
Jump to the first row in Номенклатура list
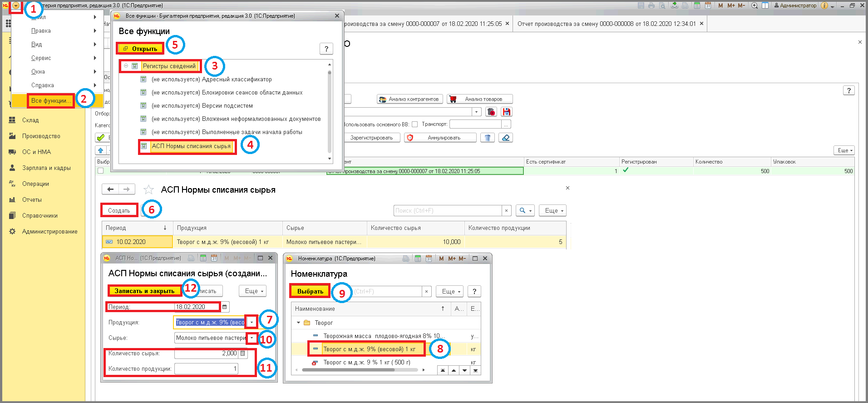(443, 370)
